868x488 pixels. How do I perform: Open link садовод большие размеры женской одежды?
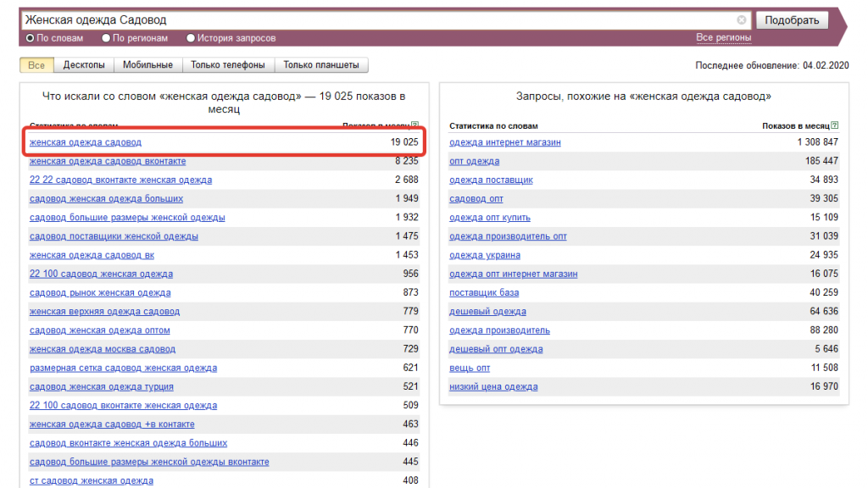tap(127, 218)
